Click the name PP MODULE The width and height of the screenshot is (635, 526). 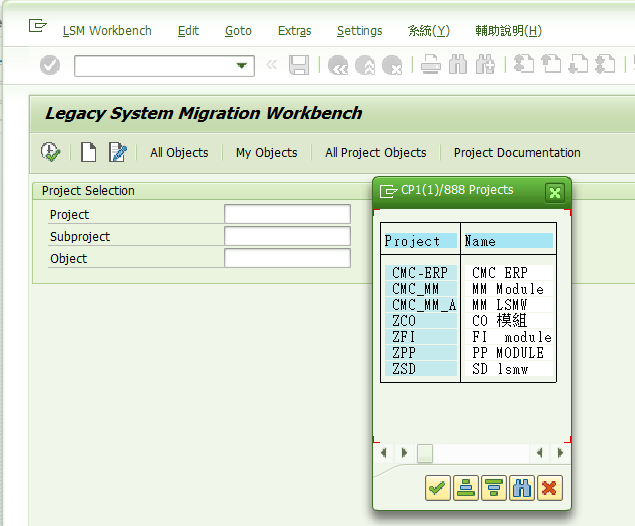[508, 353]
